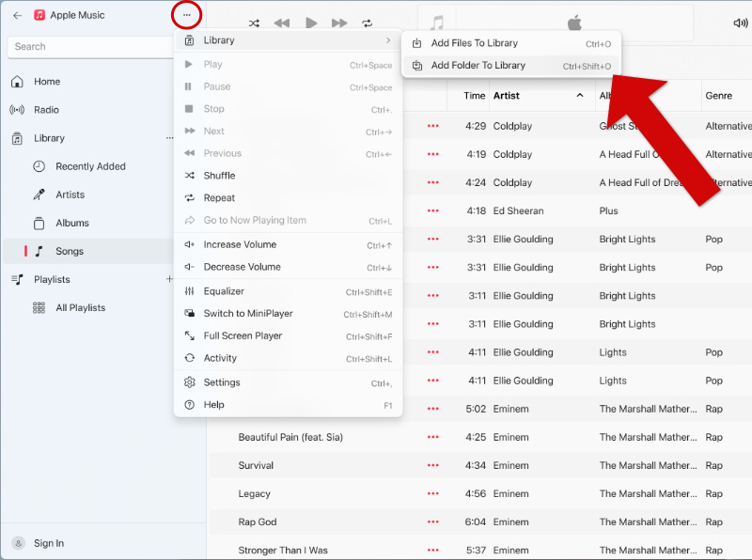Open more options for the 4:29 Coldplay song
752x560 pixels.
tap(433, 126)
